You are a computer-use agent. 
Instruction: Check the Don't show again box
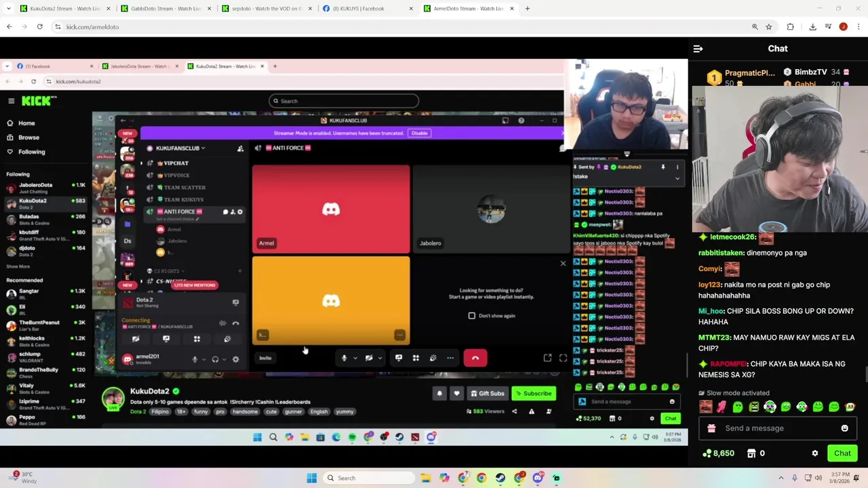pos(472,316)
